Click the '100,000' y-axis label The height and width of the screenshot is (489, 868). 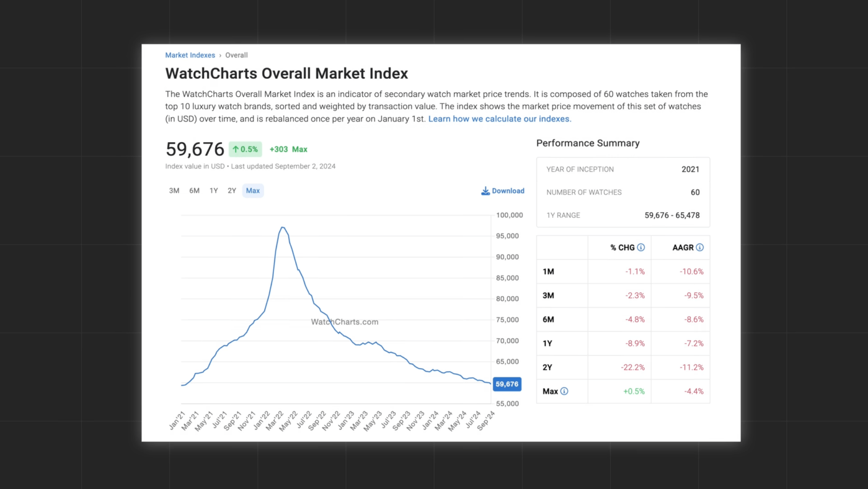coord(510,215)
